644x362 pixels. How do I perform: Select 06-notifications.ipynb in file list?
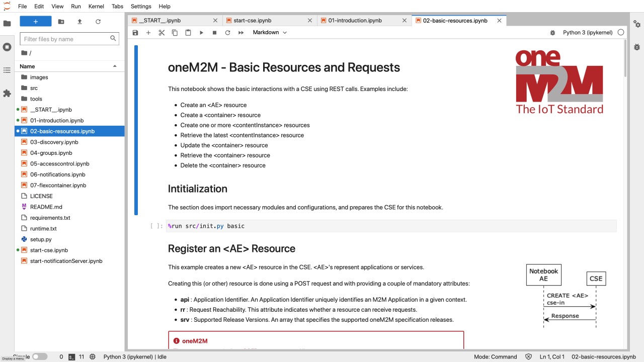(70, 174)
